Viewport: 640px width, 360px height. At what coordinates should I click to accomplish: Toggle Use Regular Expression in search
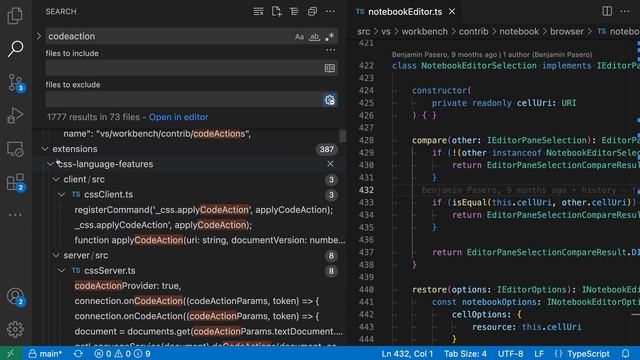click(x=329, y=37)
